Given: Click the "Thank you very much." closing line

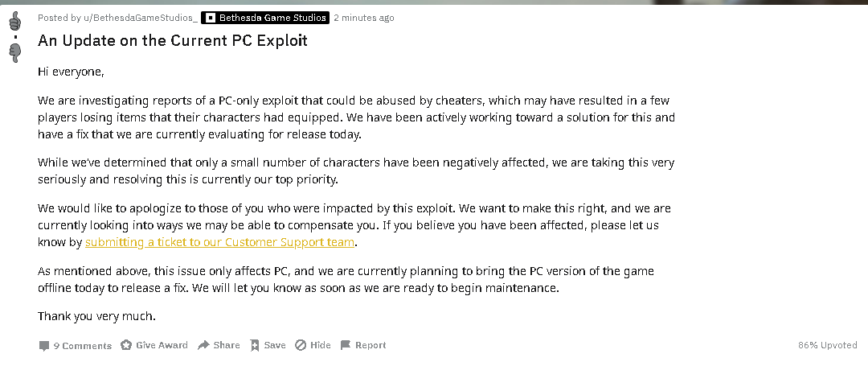Looking at the screenshot, I should [97, 316].
